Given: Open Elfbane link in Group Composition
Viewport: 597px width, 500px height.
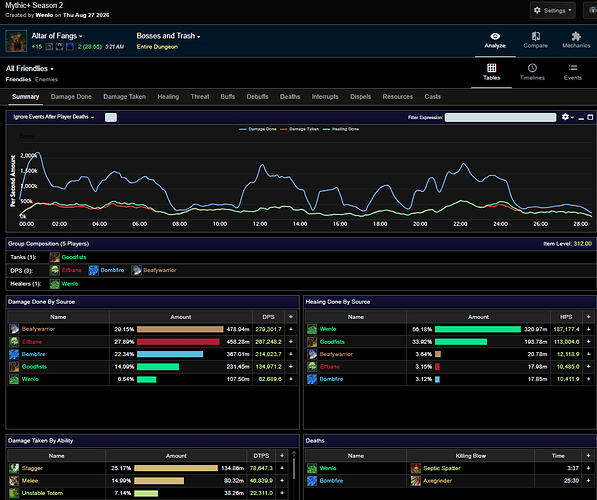Looking at the screenshot, I should pyautogui.click(x=72, y=270).
